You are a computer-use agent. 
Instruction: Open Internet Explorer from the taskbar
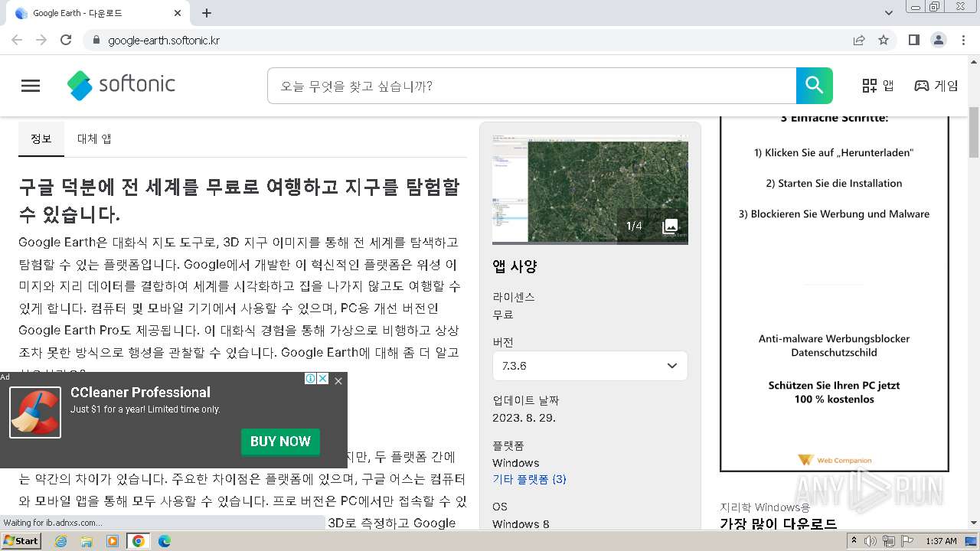[60, 541]
